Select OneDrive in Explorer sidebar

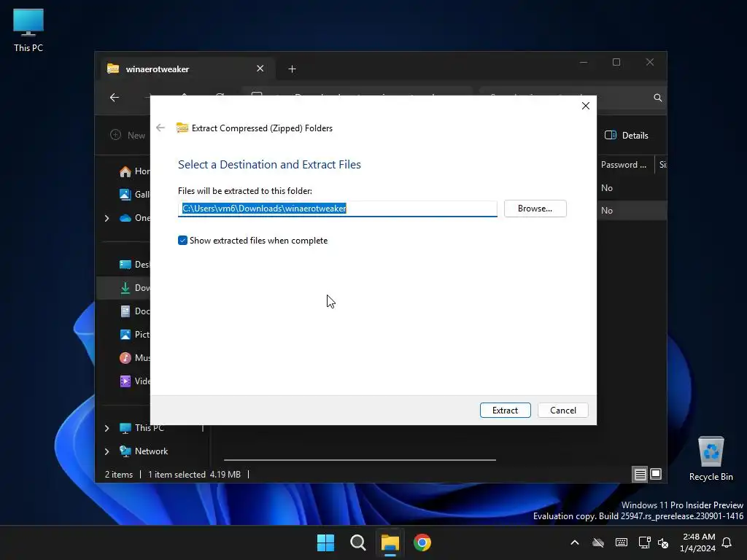(x=134, y=218)
